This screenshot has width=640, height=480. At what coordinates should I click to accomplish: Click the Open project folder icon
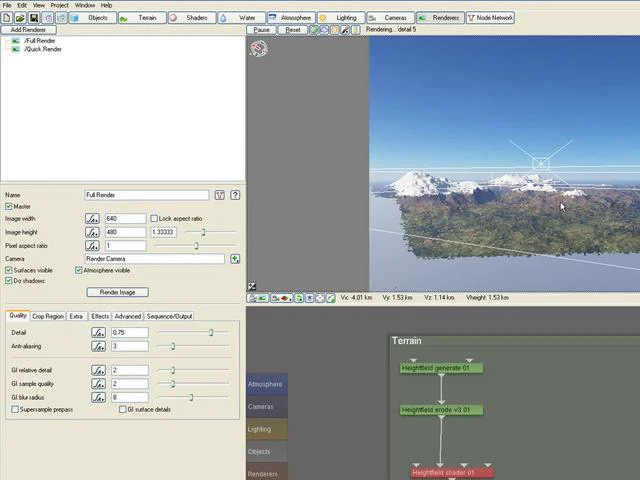coord(20,18)
